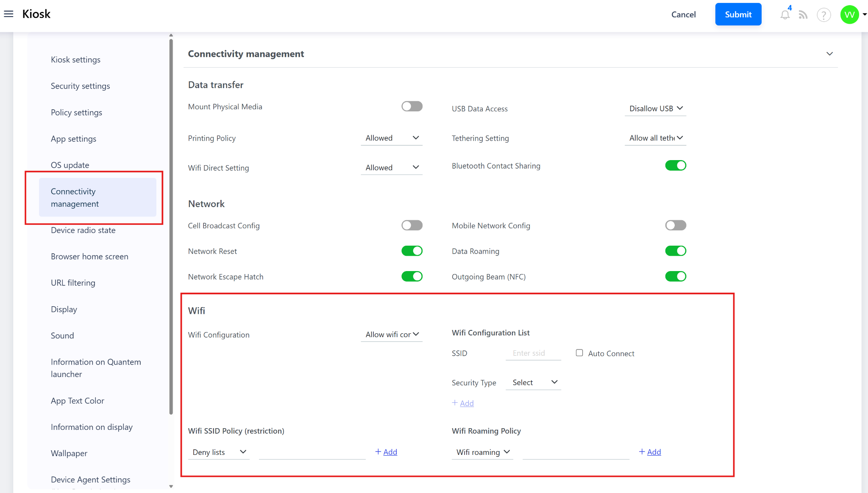
Task: Click Add link for Wifi SSID Policy
Action: tap(386, 452)
